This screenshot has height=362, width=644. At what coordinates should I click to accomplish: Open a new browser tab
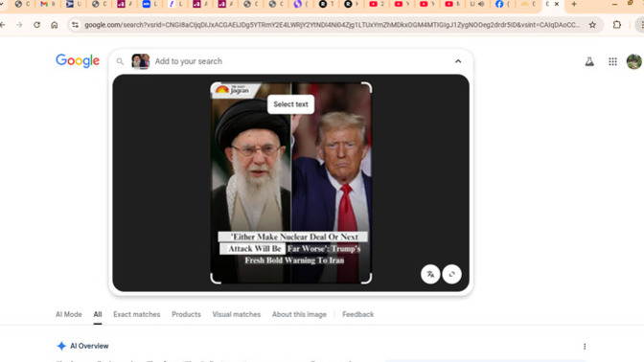point(574,4)
